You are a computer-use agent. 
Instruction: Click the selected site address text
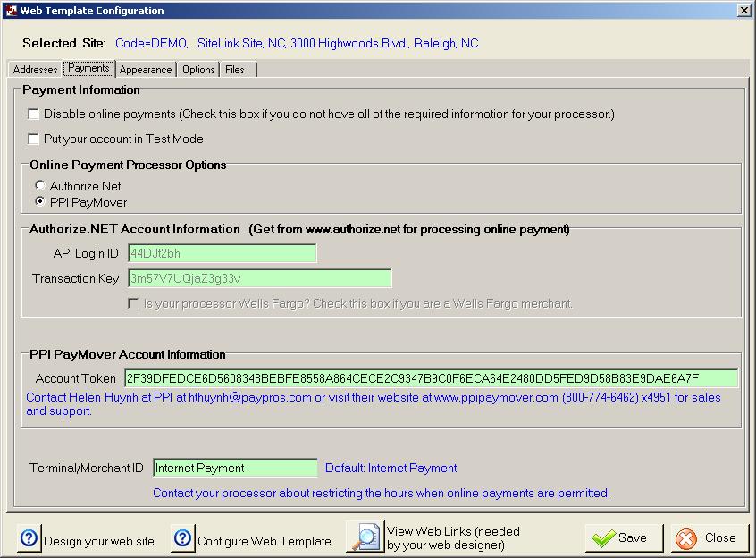[297, 44]
